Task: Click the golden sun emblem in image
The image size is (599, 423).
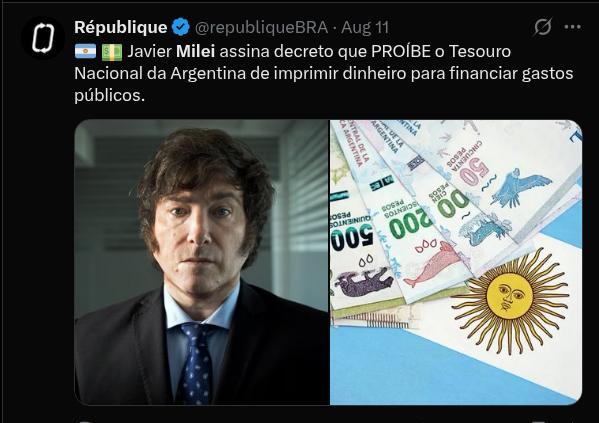Action: click(x=509, y=301)
